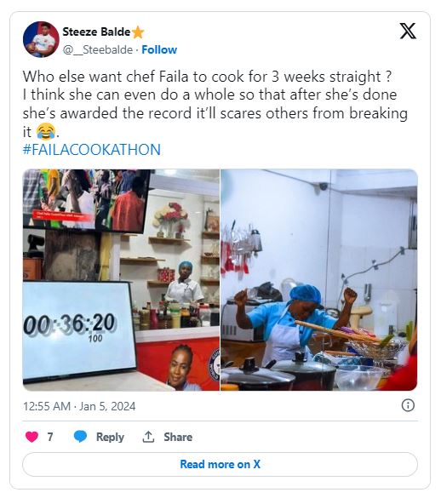This screenshot has height=504, width=441.
Task: Click the Share text label
Action: pos(178,437)
